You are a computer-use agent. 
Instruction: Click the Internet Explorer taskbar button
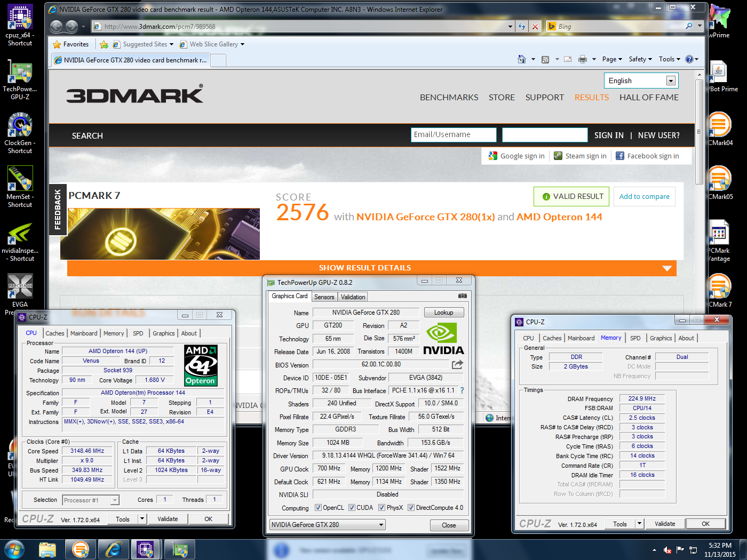pyautogui.click(x=113, y=549)
